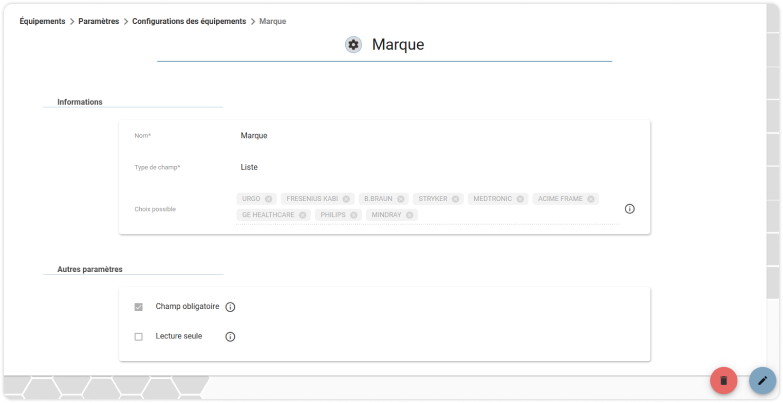783x403 pixels.
Task: Open info icon next to Choix possible
Action: [x=630, y=209]
